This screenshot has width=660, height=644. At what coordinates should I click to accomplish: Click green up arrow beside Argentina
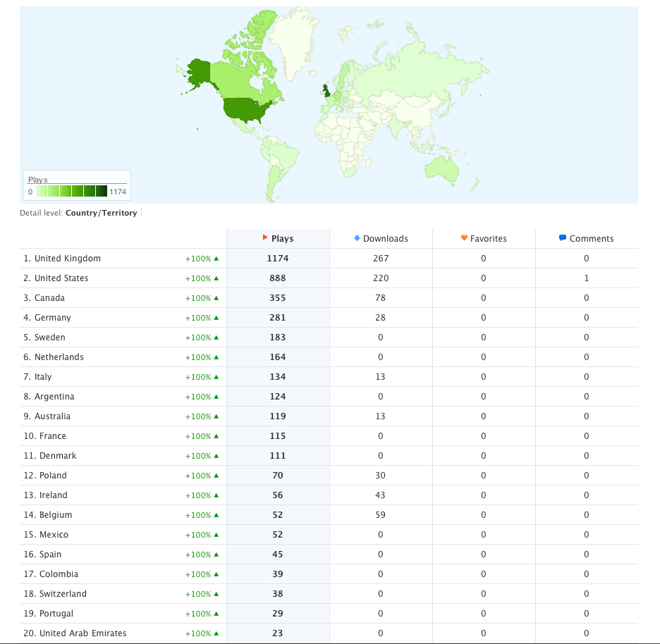216,397
